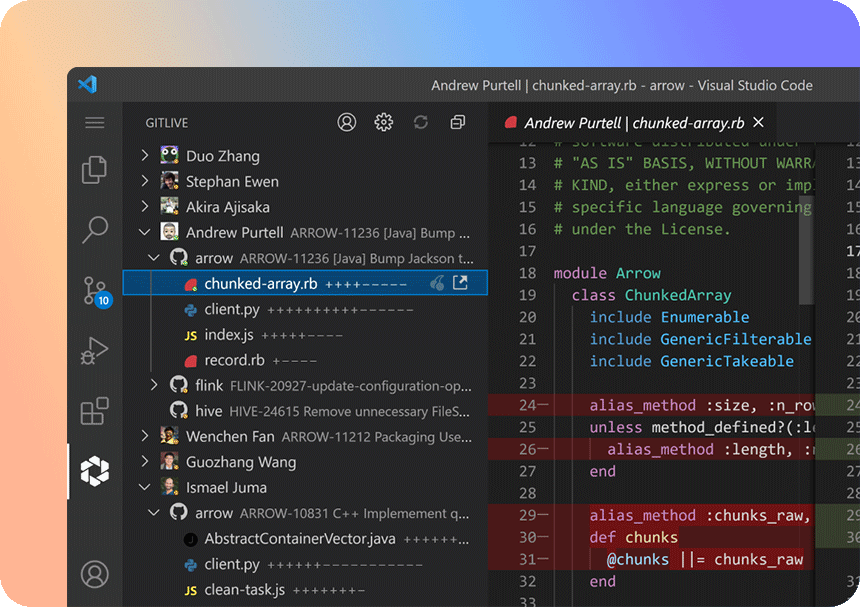This screenshot has width=860, height=607.
Task: Click the GitLive profile icon in panel header
Action: point(347,122)
